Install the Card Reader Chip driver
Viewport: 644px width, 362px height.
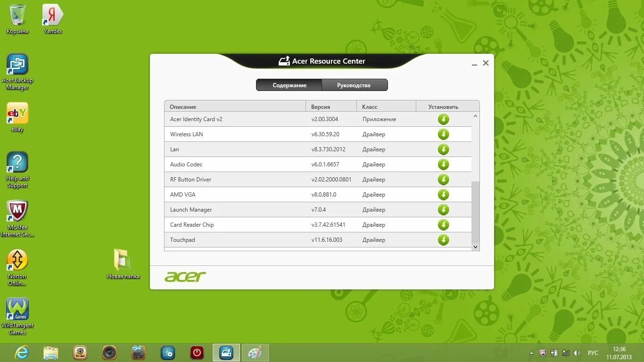coord(443,225)
